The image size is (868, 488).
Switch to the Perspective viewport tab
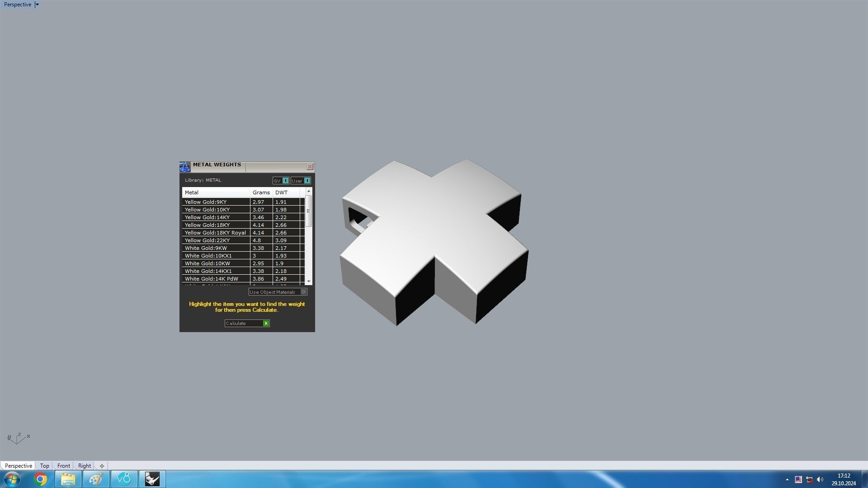coord(19,466)
